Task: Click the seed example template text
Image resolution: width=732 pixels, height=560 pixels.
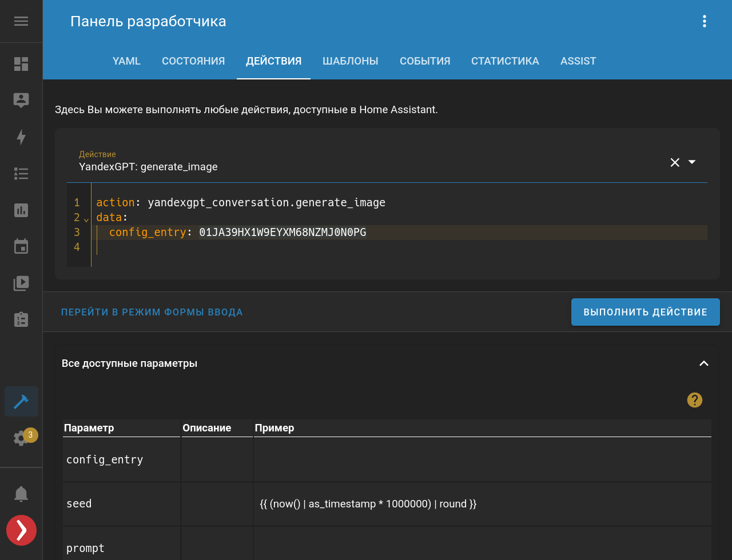Action: tap(368, 504)
